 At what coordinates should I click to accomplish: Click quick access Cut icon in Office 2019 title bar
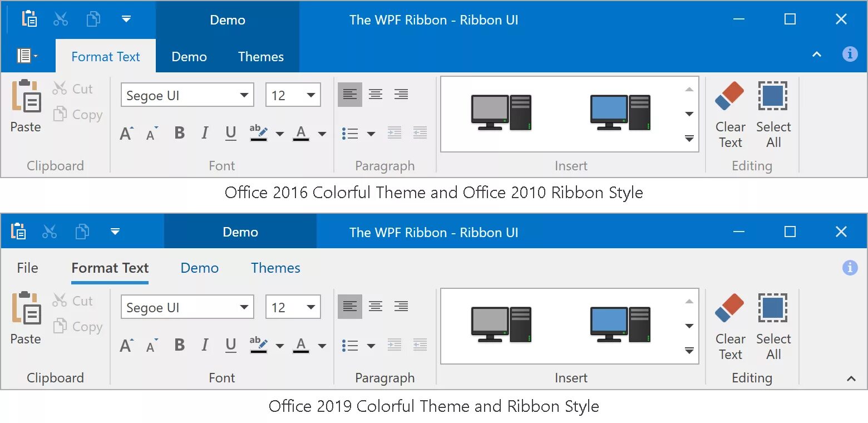click(x=50, y=232)
